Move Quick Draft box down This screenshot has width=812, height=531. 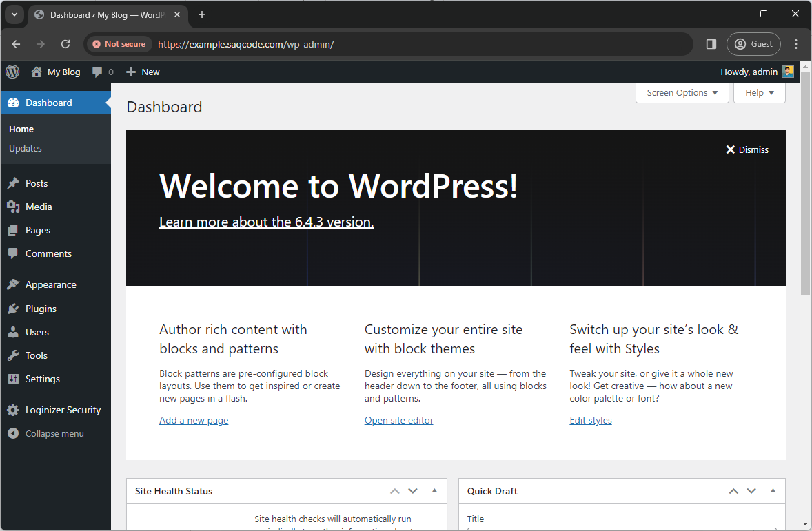751,491
